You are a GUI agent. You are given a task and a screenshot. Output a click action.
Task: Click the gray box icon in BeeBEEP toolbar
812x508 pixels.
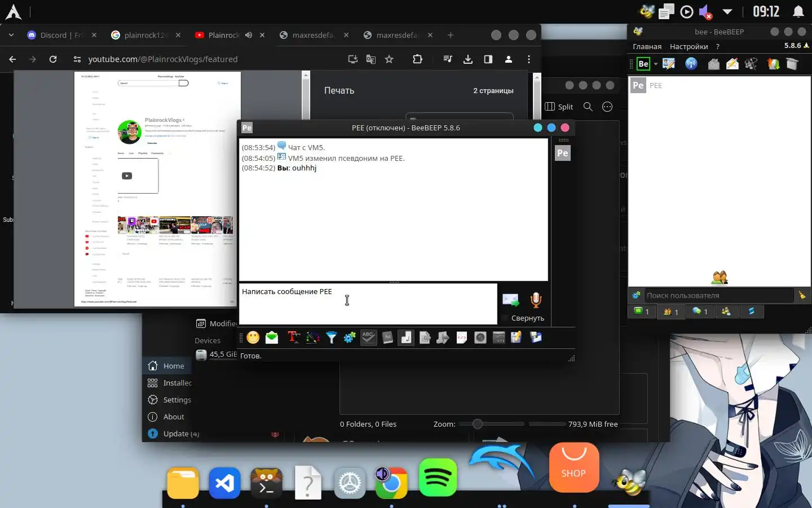point(792,64)
